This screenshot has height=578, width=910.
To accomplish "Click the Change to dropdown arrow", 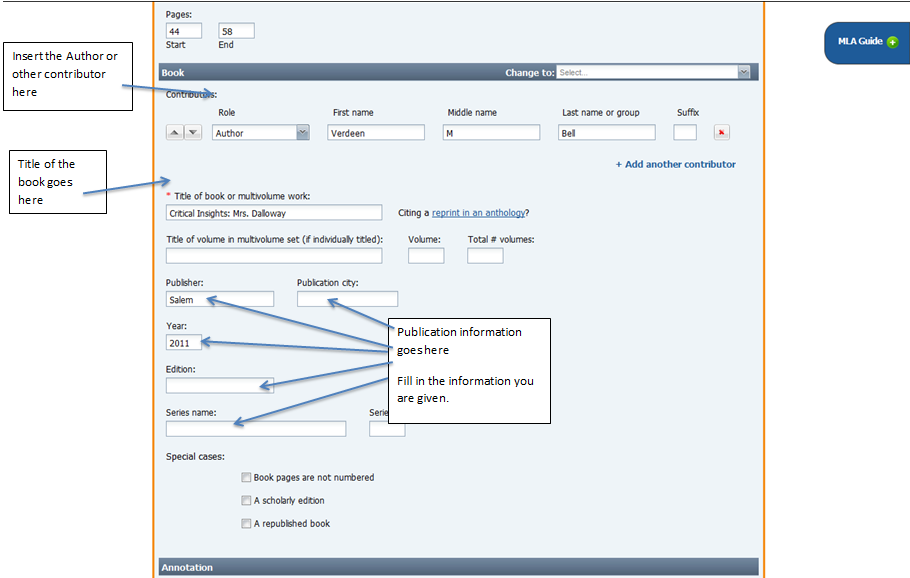I will pyautogui.click(x=742, y=72).
